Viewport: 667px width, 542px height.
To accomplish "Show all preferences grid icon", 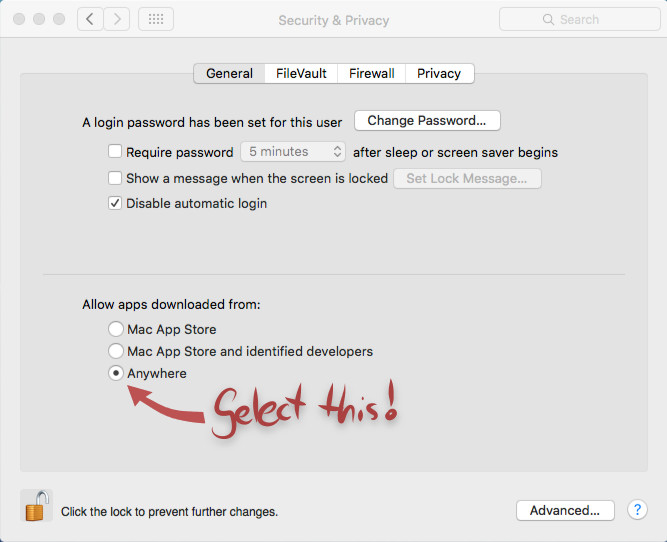I will 156,19.
